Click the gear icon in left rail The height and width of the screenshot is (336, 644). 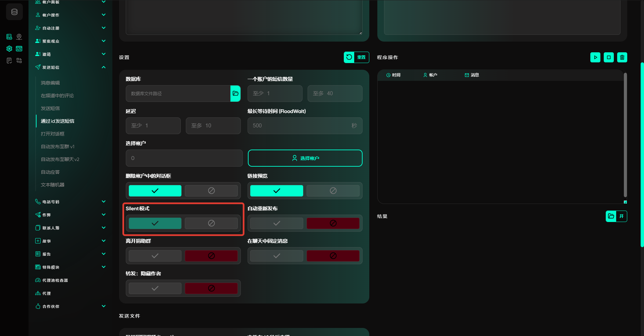[x=9, y=49]
